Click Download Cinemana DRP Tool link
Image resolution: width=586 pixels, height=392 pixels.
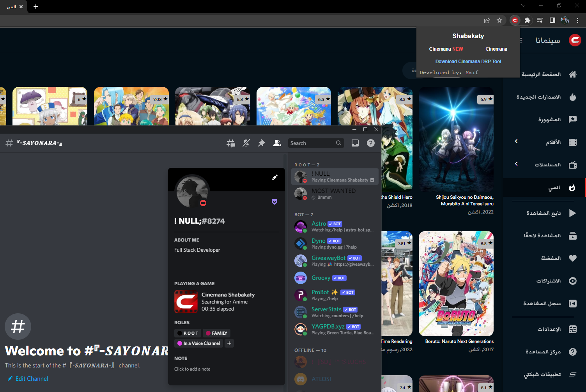[468, 62]
